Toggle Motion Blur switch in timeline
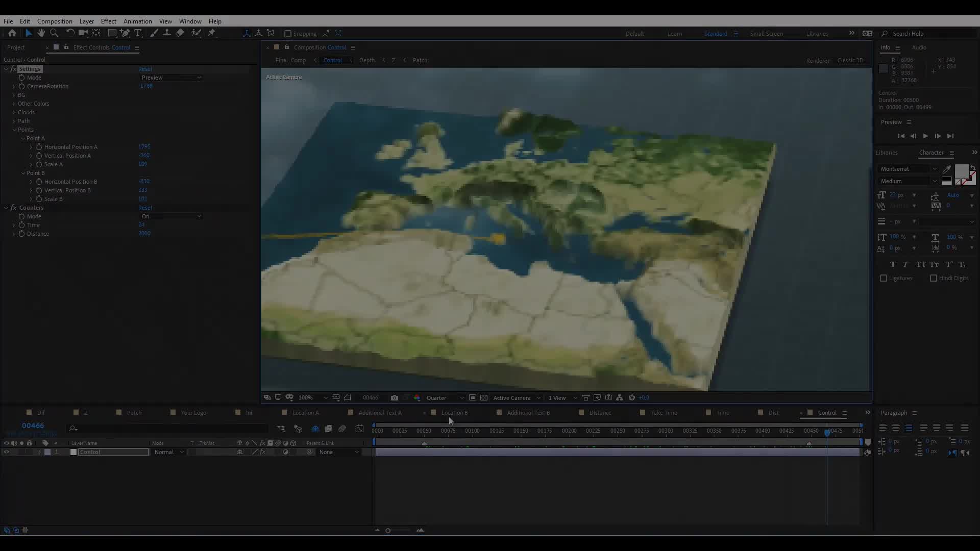 pos(342,429)
